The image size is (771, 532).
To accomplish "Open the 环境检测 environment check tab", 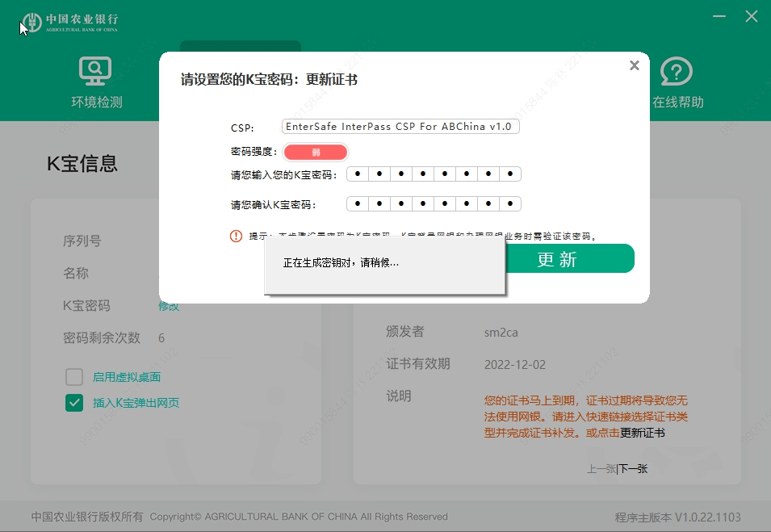I will click(x=96, y=82).
